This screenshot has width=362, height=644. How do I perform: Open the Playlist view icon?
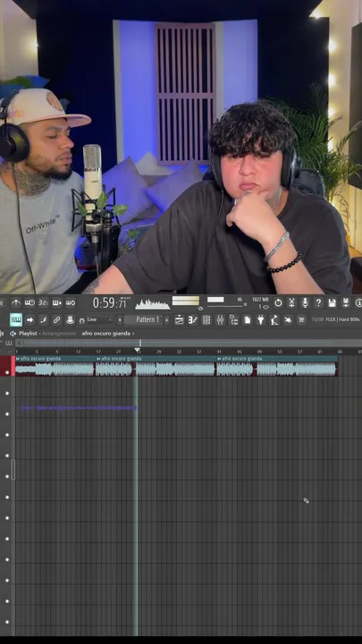pyautogui.click(x=180, y=319)
